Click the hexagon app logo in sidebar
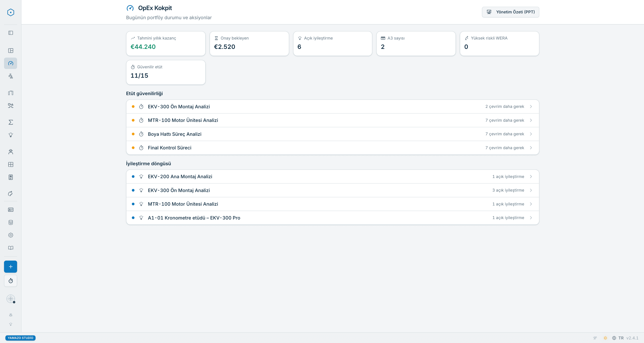644x343 pixels. point(11,12)
